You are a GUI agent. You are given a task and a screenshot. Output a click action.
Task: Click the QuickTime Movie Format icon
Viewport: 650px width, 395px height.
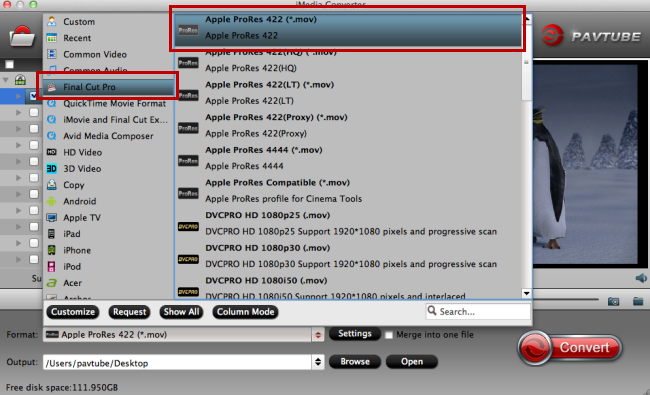[x=52, y=103]
